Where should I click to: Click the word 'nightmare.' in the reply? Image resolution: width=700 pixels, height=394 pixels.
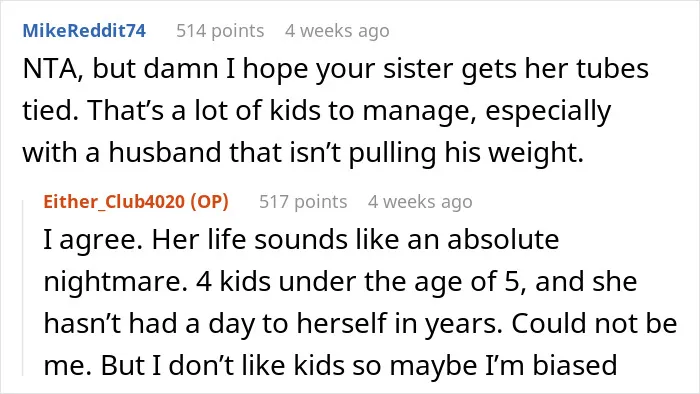pos(116,282)
